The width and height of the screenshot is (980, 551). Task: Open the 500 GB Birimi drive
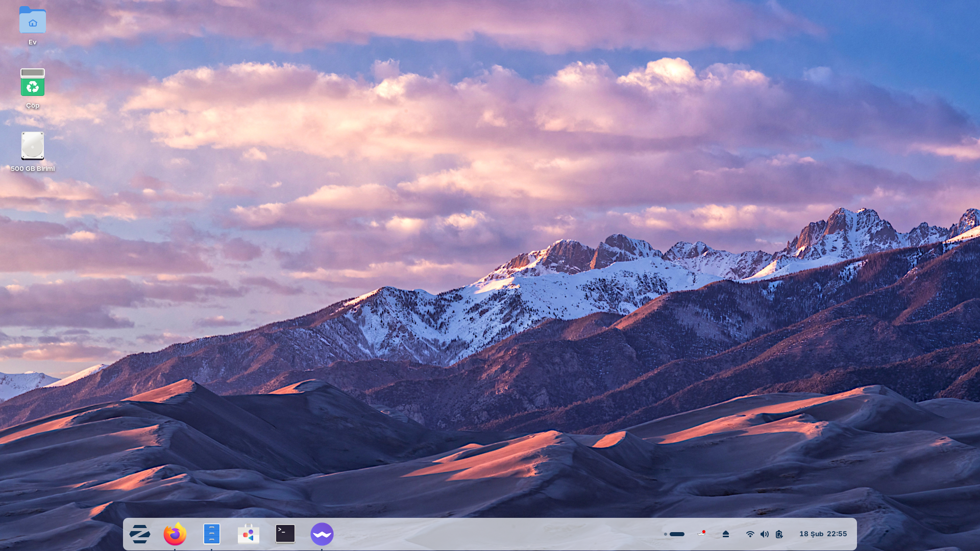pyautogui.click(x=33, y=146)
